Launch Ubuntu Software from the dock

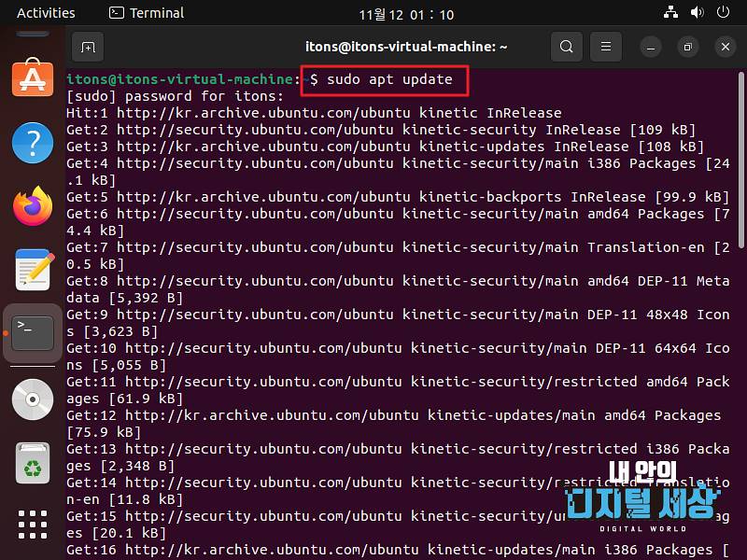point(33,77)
